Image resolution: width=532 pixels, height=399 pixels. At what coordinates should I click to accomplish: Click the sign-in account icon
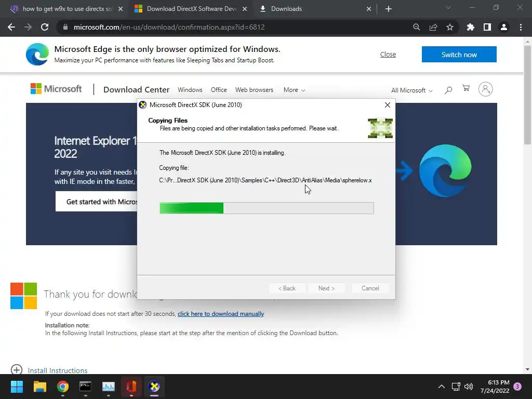(x=486, y=89)
